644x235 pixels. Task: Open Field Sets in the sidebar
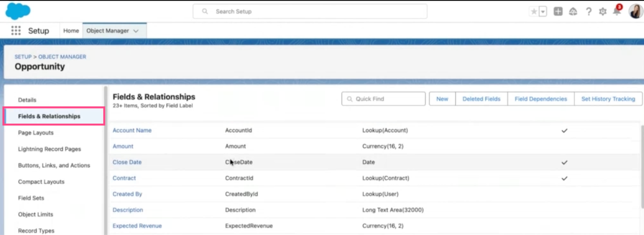31,198
